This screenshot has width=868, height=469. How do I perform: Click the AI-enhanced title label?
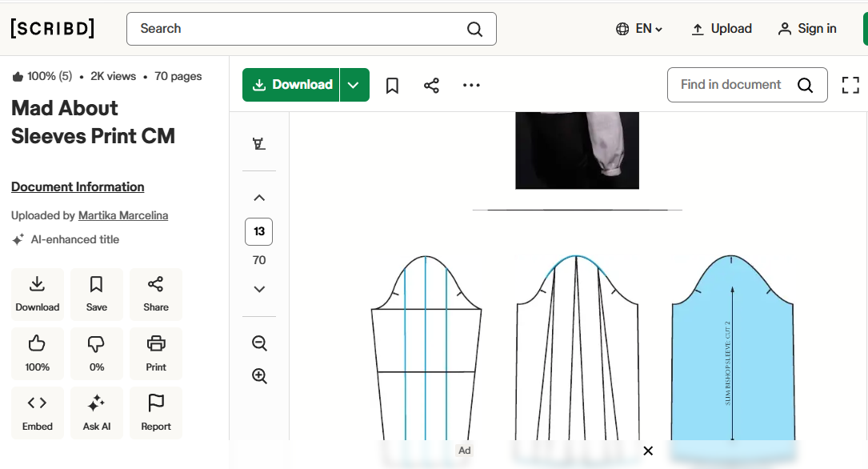[x=74, y=240]
